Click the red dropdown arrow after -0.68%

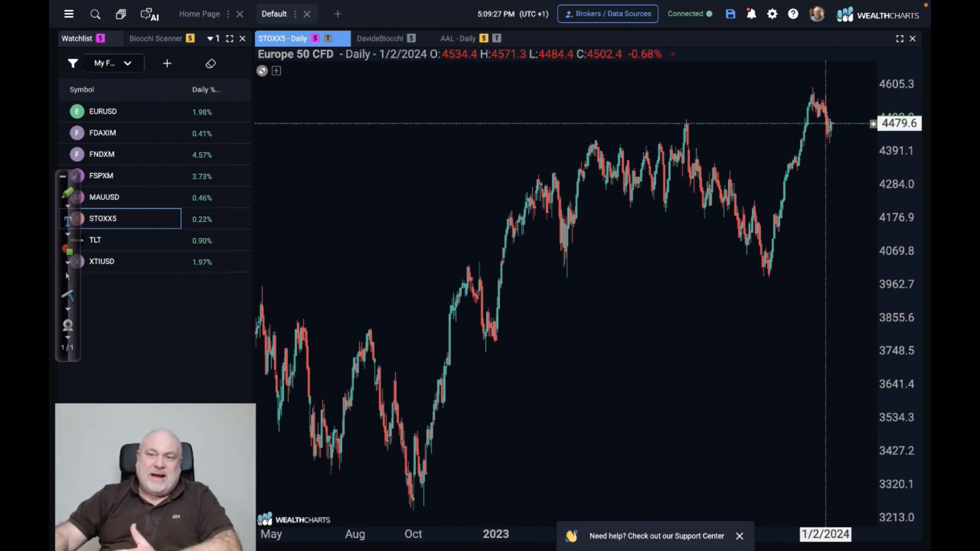click(x=673, y=54)
